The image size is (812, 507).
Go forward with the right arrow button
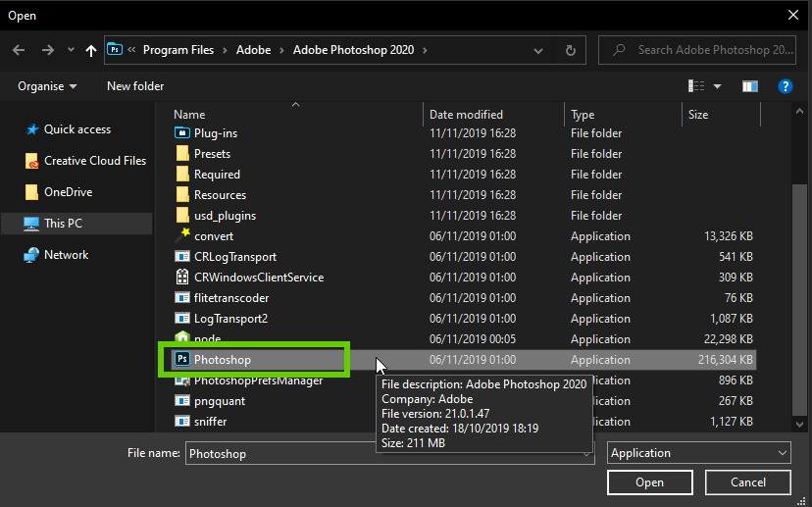click(x=48, y=50)
